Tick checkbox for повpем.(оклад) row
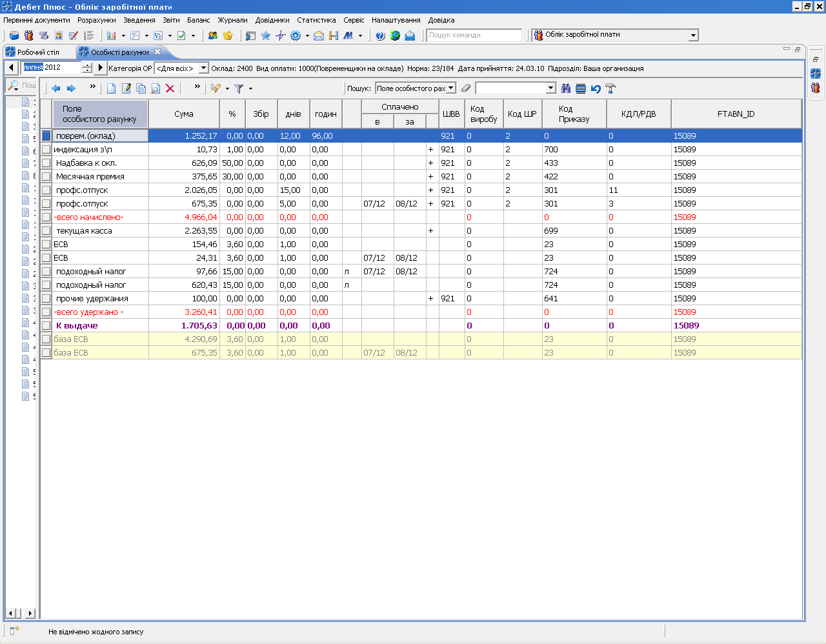826x644 pixels. pos(46,136)
